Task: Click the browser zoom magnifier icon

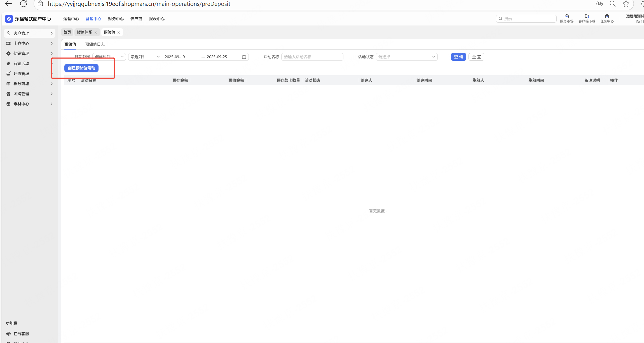Action: click(x=612, y=4)
